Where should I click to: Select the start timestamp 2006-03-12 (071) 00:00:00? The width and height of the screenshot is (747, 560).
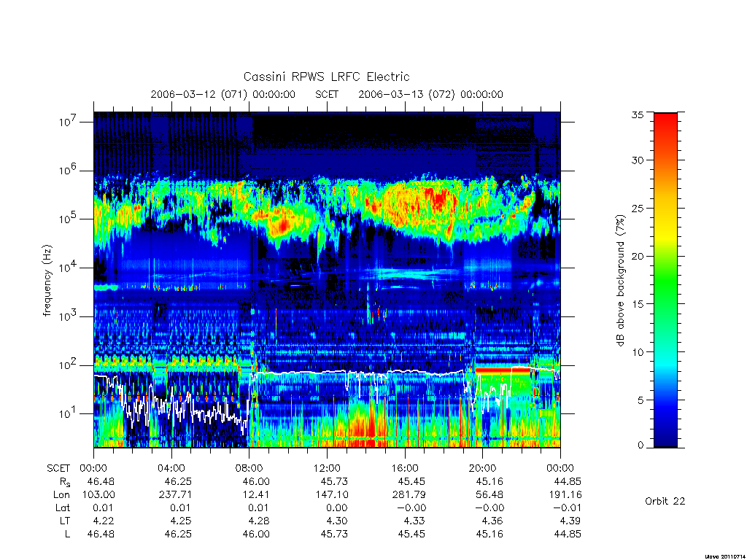pos(223,94)
